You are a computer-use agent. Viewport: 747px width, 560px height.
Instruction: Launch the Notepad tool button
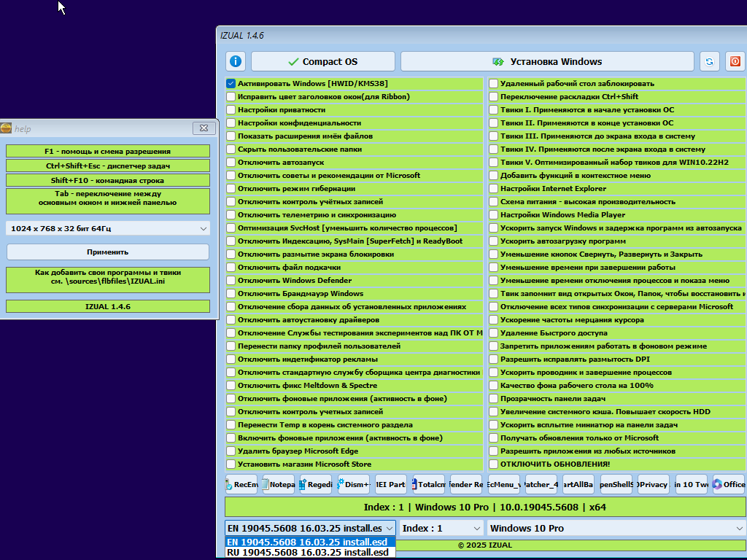click(278, 484)
